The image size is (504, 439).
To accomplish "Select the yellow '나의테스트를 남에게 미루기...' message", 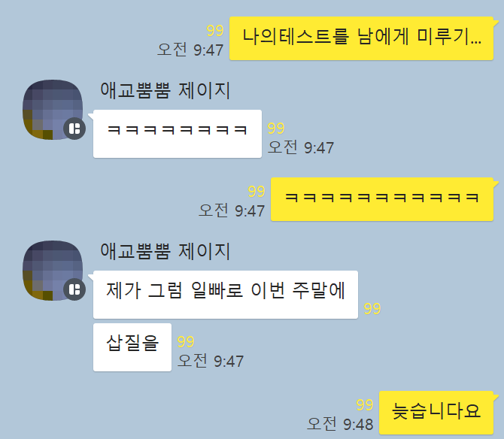I will pos(361,38).
